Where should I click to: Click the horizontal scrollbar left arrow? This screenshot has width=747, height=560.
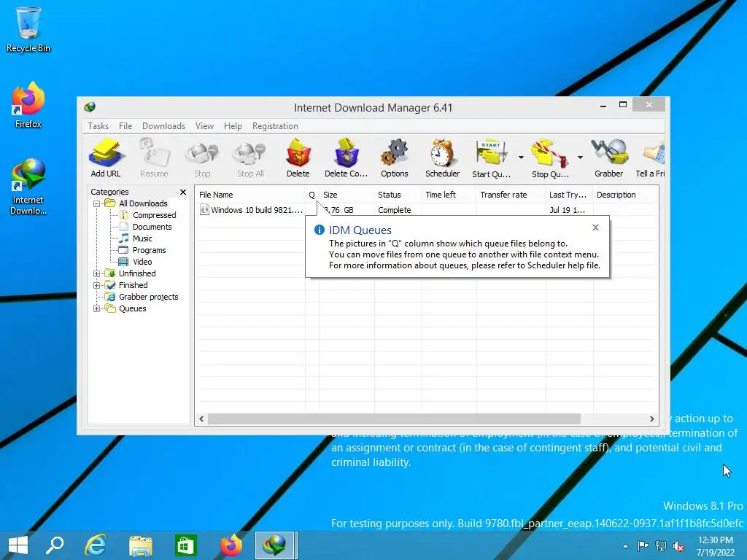pos(201,419)
